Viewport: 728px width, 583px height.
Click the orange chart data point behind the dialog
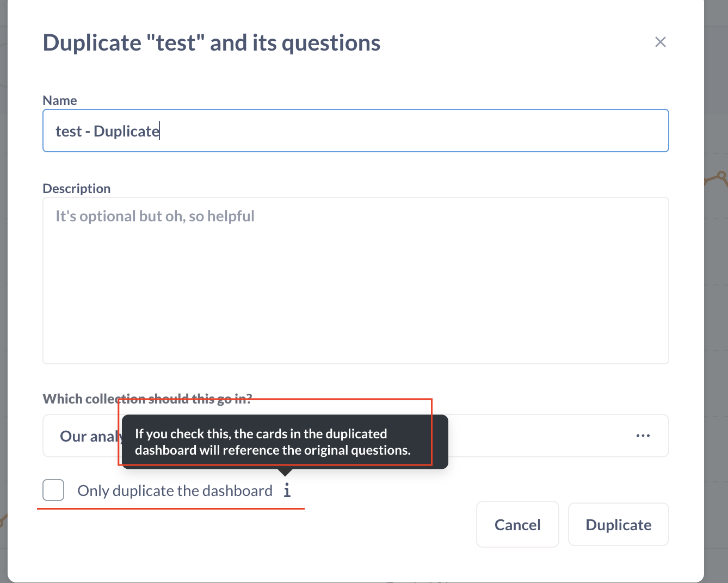tap(721, 176)
